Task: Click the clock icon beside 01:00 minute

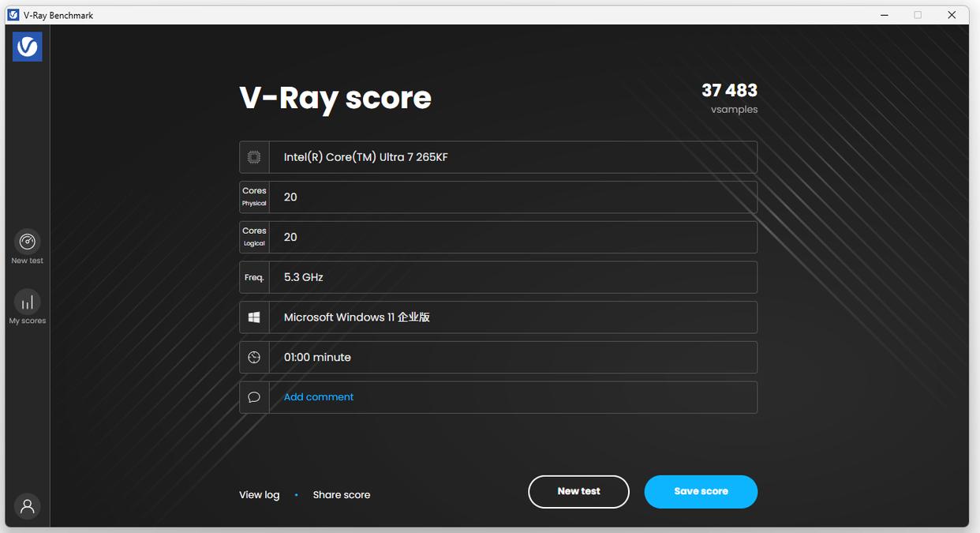Action: pyautogui.click(x=254, y=357)
